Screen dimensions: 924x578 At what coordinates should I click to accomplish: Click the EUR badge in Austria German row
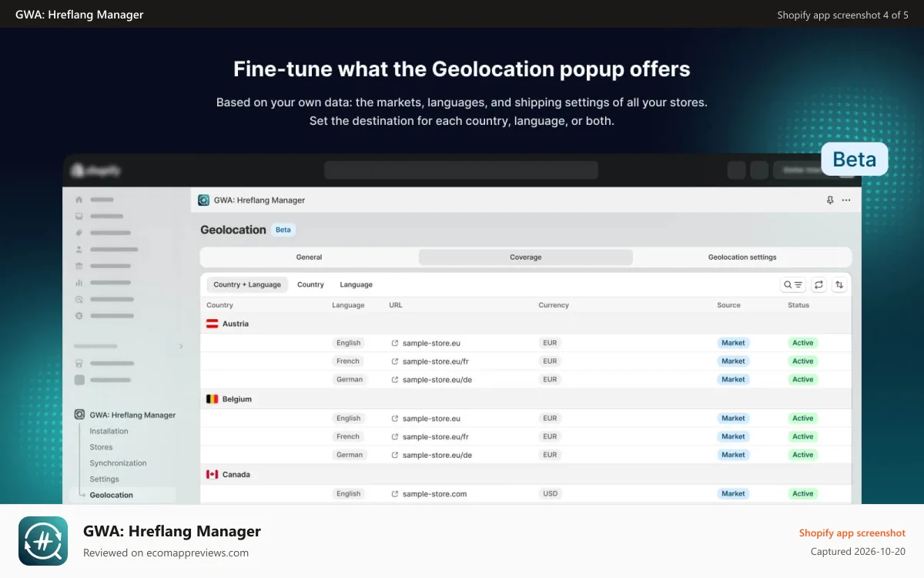click(550, 380)
